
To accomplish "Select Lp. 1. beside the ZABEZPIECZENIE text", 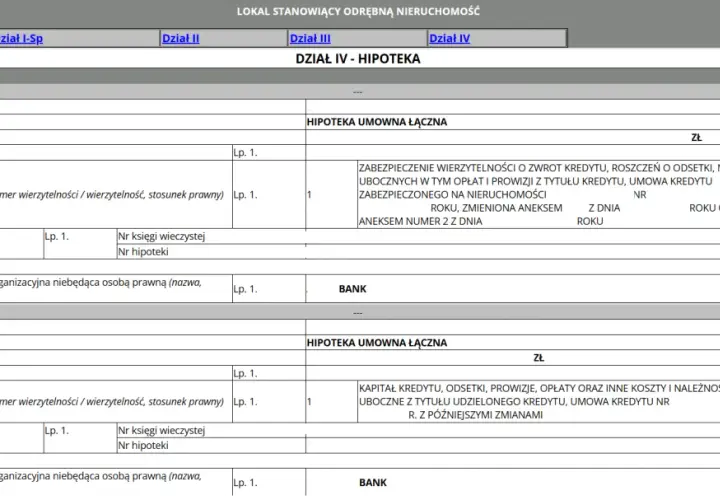I will 245,195.
